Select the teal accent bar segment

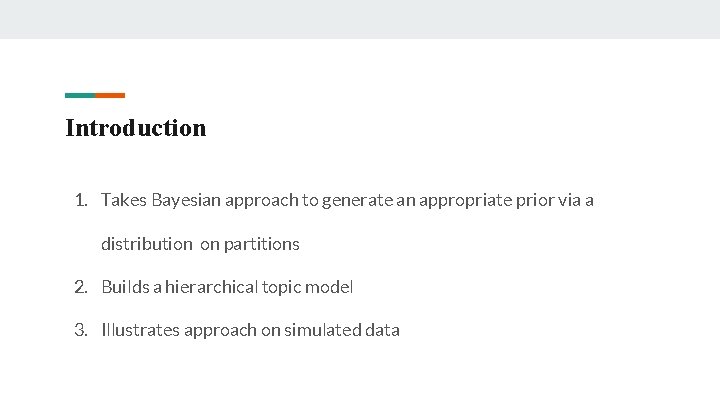coord(80,95)
